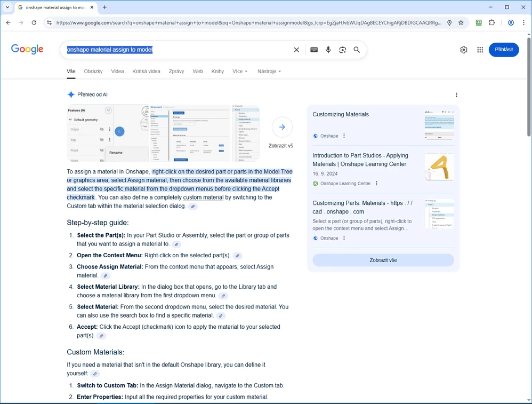Viewport: 532px width, 404px height.
Task: Open the Google apps grid launcher
Action: (480, 50)
